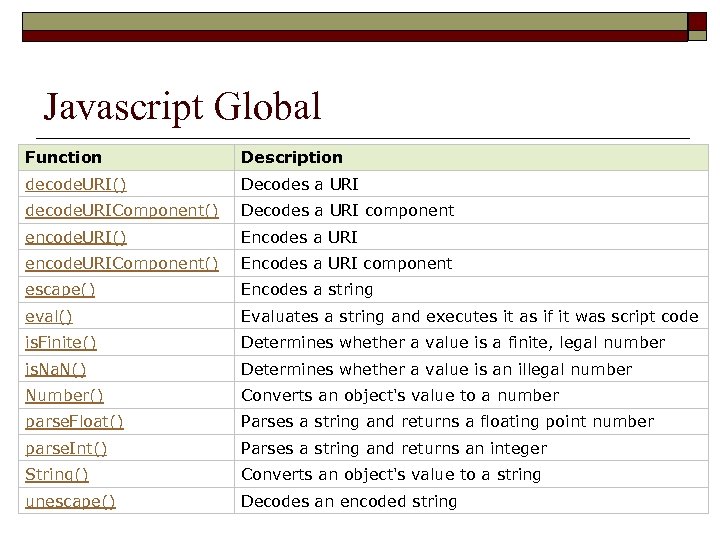Open the decodeURI() function link
Screen dimensions: 720x540
pos(76,184)
